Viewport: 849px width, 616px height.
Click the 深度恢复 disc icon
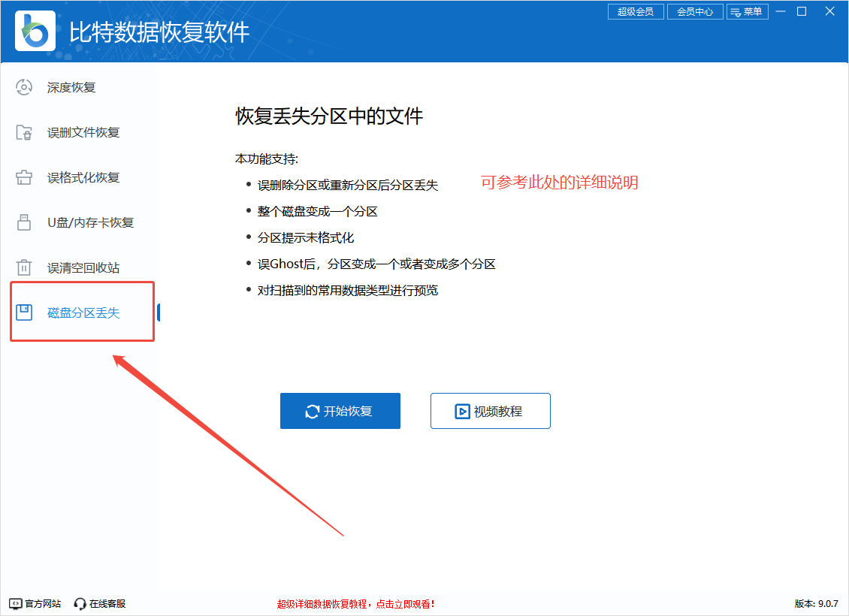pyautogui.click(x=24, y=87)
